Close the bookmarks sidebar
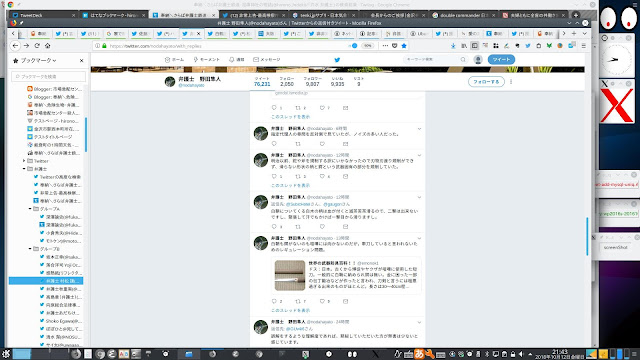The image size is (640, 360). 82,60
